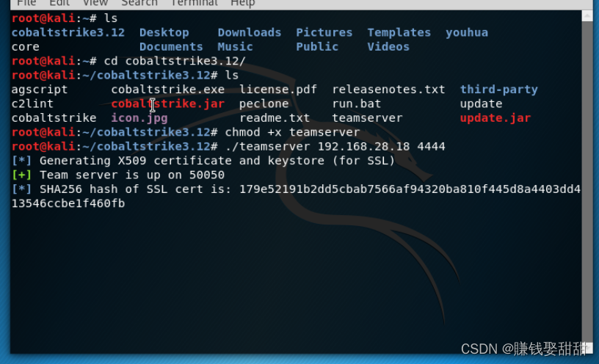Click the port number 4444
This screenshot has width=599, height=364.
(x=431, y=146)
